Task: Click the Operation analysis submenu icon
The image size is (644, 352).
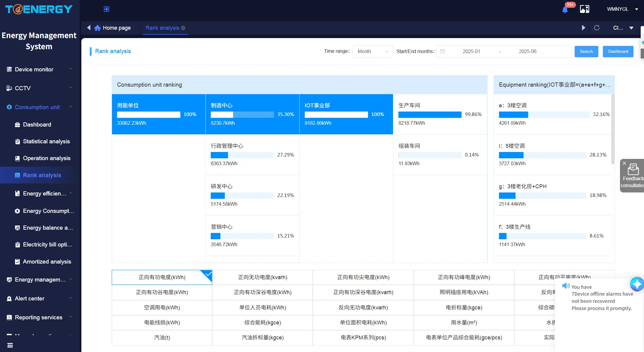Action: click(x=17, y=158)
